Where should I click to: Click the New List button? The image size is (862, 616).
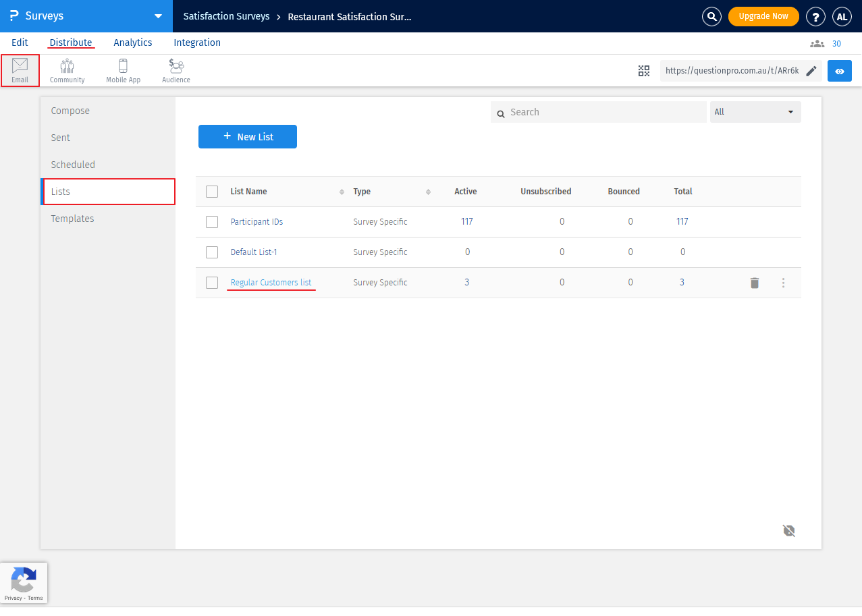click(248, 136)
